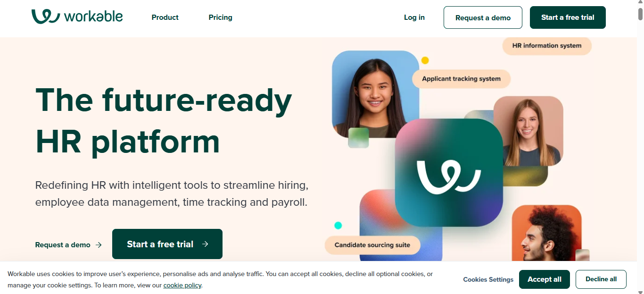Click the Workable logo in header

pos(77,17)
